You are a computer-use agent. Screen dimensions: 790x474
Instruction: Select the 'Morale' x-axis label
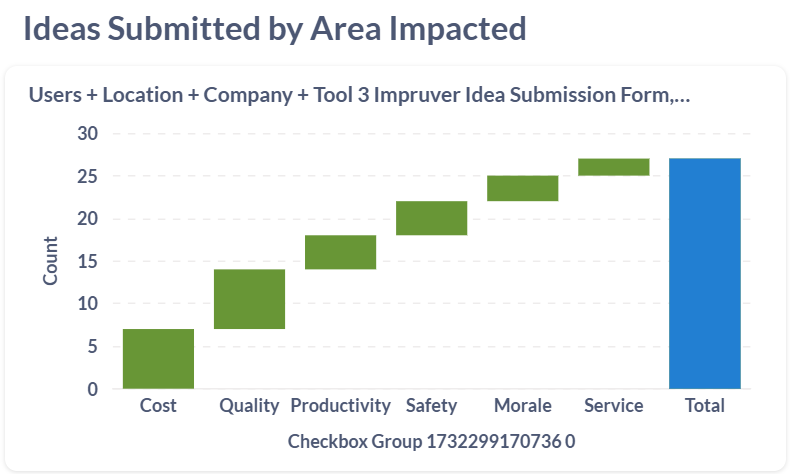[522, 406]
